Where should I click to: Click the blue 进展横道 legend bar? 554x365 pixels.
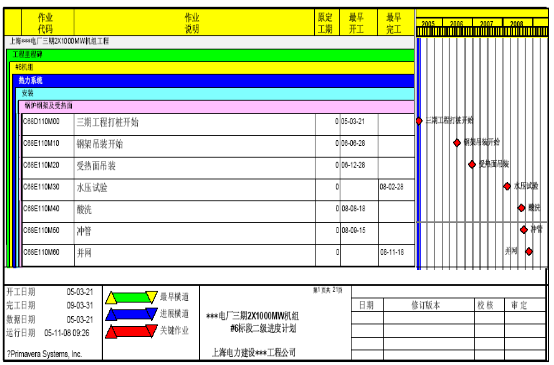coord(131,314)
